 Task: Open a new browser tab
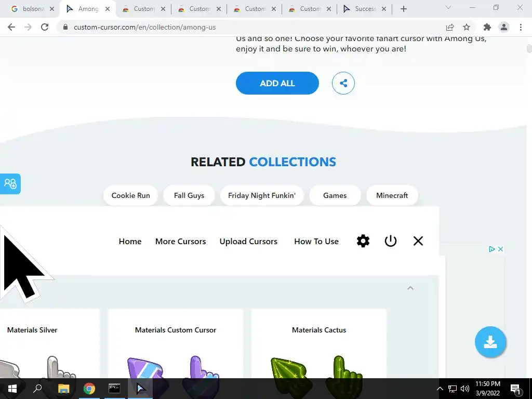[x=403, y=9]
